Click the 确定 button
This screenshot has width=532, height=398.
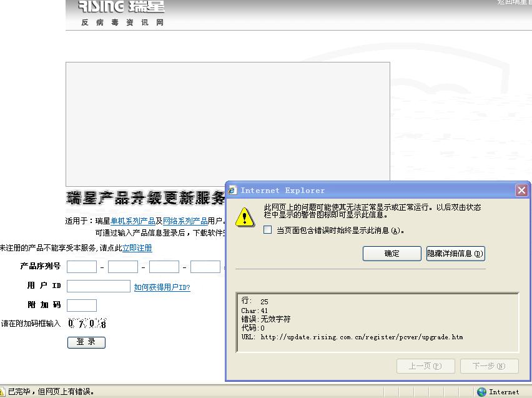[392, 253]
